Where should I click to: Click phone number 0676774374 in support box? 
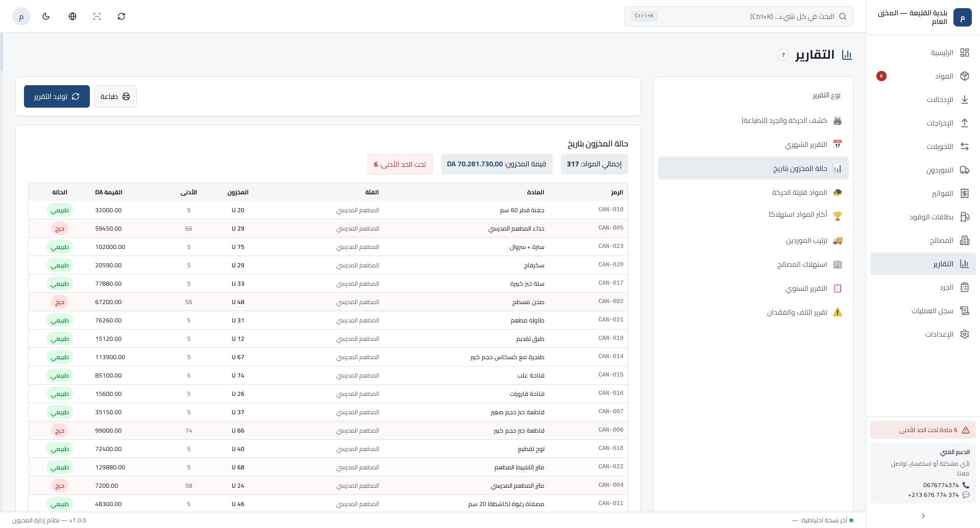pyautogui.click(x=941, y=485)
